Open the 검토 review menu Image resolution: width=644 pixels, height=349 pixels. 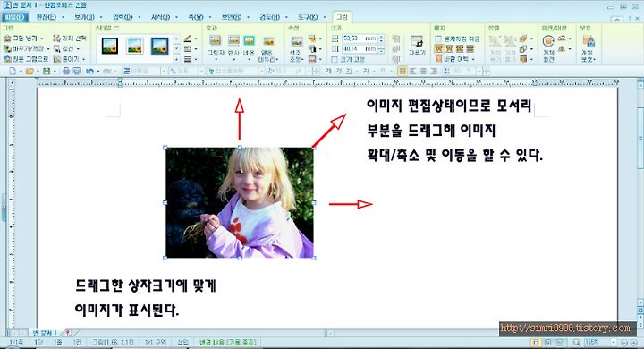[x=269, y=17]
